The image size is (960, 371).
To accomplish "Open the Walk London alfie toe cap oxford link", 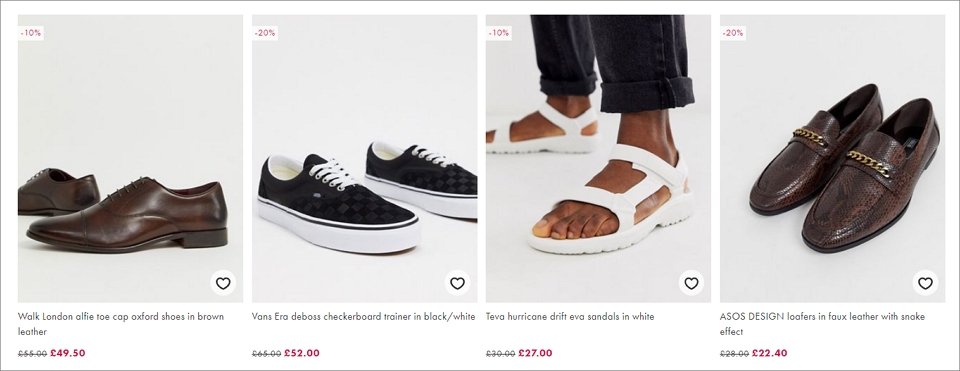I will [121, 324].
